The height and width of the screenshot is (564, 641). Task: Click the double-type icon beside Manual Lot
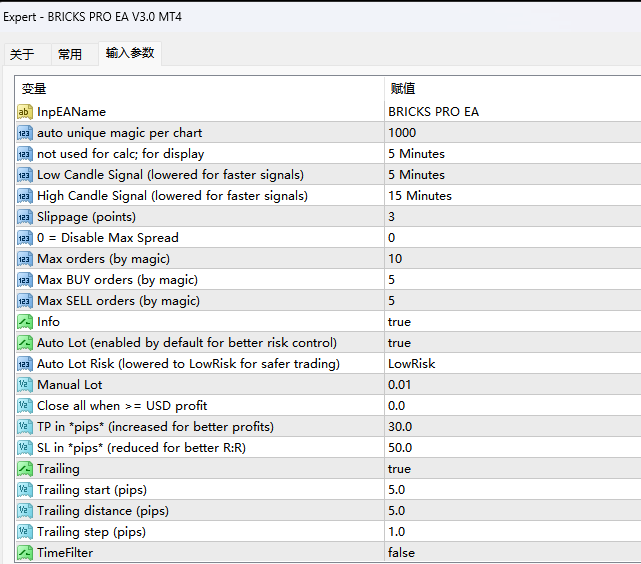point(25,385)
